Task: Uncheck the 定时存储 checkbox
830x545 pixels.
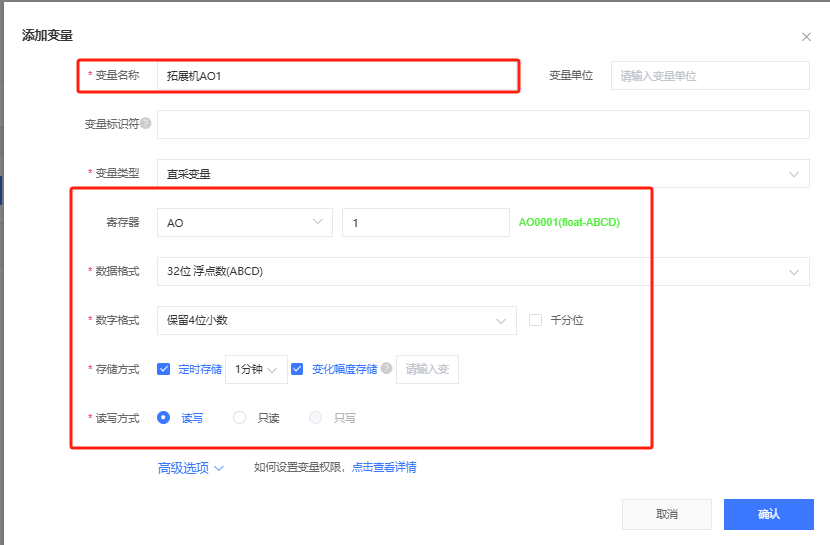Action: [164, 369]
